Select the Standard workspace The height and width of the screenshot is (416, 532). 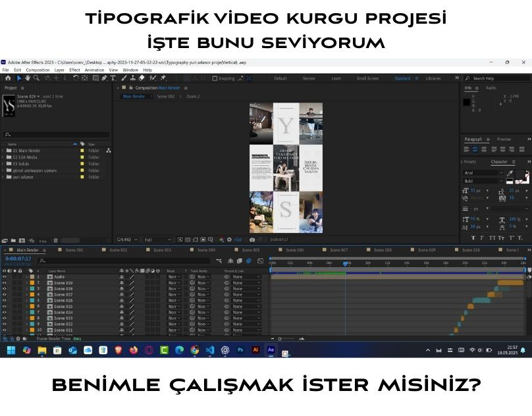[402, 78]
